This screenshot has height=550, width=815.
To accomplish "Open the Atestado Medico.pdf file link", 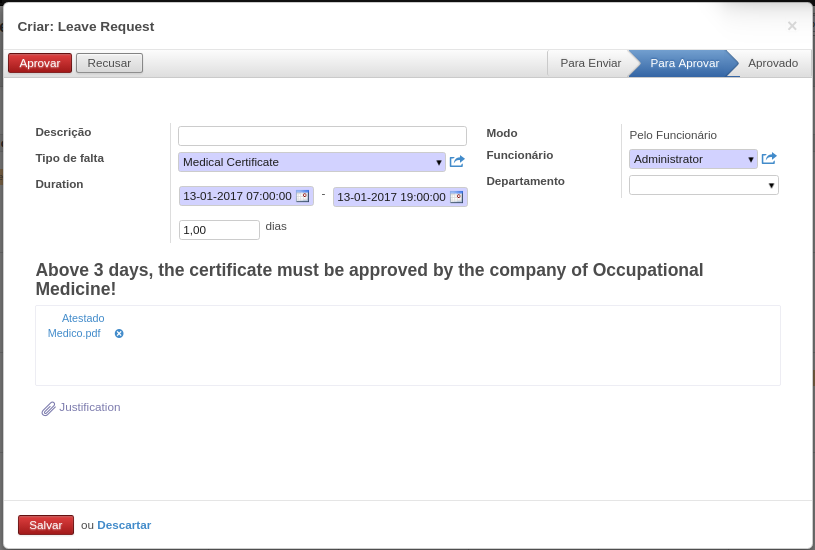I will click(76, 326).
